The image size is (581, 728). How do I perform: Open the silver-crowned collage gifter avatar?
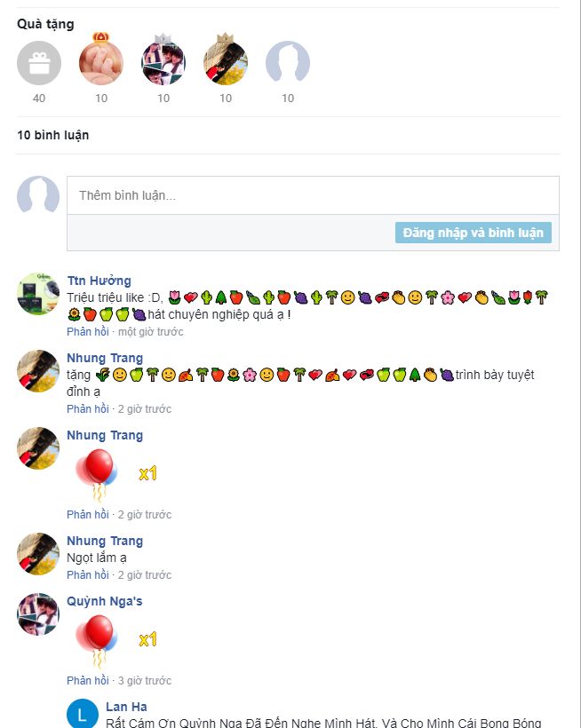click(163, 63)
